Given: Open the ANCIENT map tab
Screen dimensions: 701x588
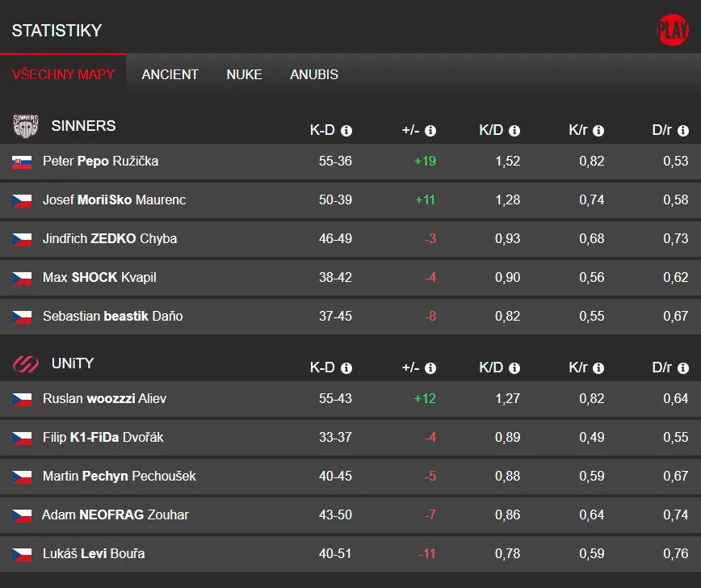Looking at the screenshot, I should pos(170,74).
